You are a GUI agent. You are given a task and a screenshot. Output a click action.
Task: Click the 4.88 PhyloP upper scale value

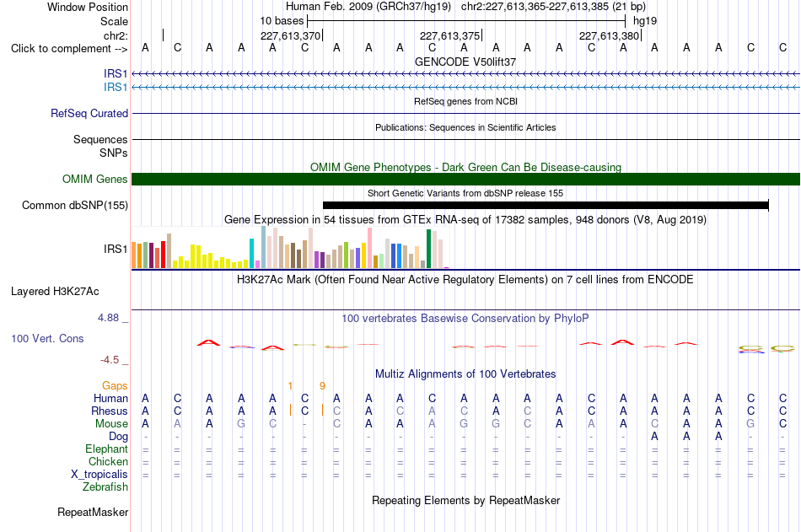[x=108, y=318]
